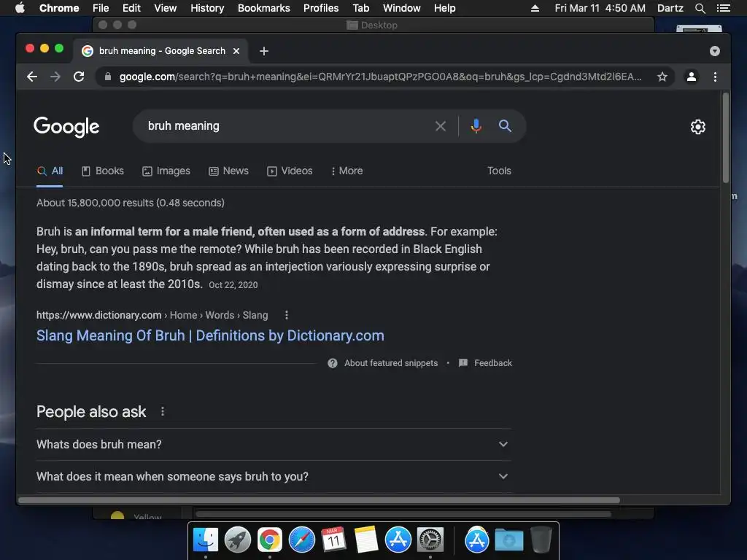The width and height of the screenshot is (747, 560).
Task: Open the File menu
Action: tap(101, 8)
